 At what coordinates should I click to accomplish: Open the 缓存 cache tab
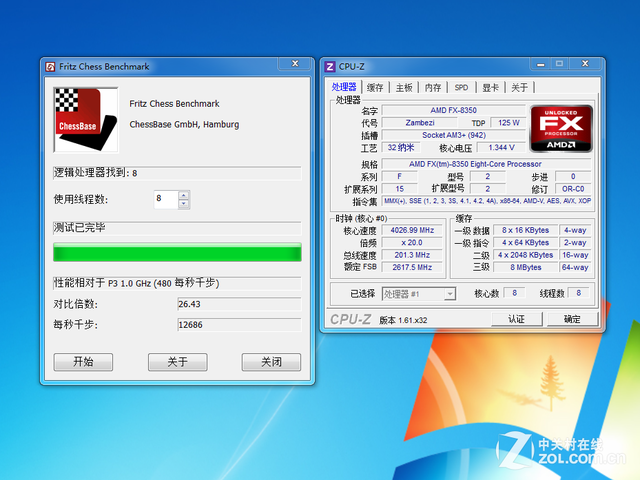coord(375,87)
